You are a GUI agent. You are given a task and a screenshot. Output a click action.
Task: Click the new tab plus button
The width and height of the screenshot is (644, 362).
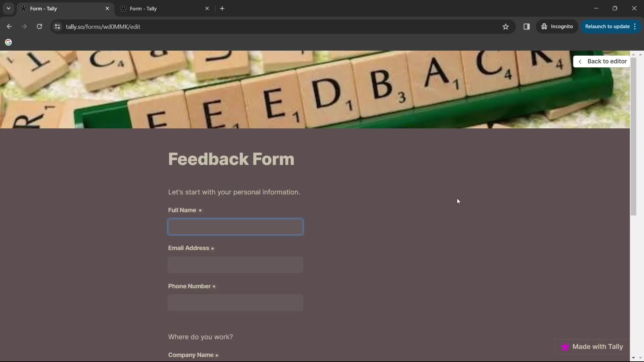point(222,9)
